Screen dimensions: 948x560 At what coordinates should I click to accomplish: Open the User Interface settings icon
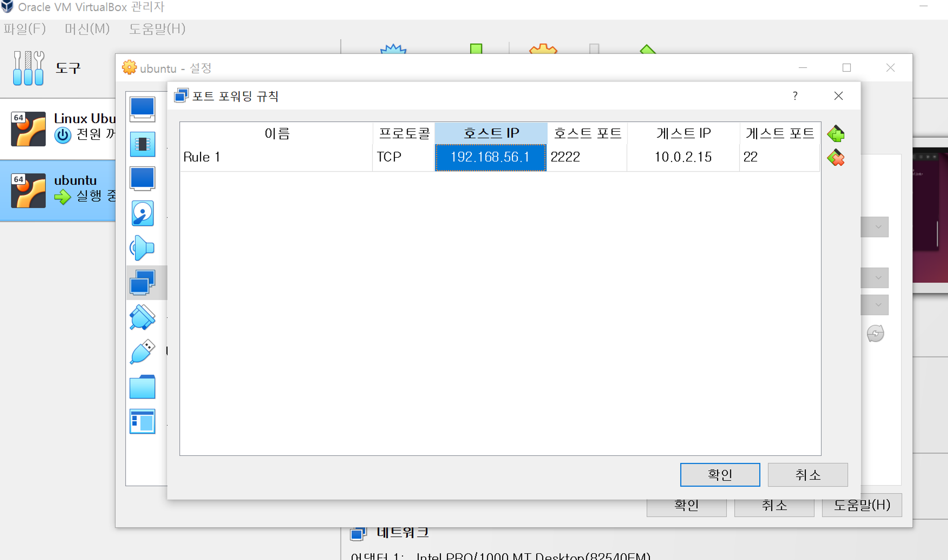(x=142, y=421)
